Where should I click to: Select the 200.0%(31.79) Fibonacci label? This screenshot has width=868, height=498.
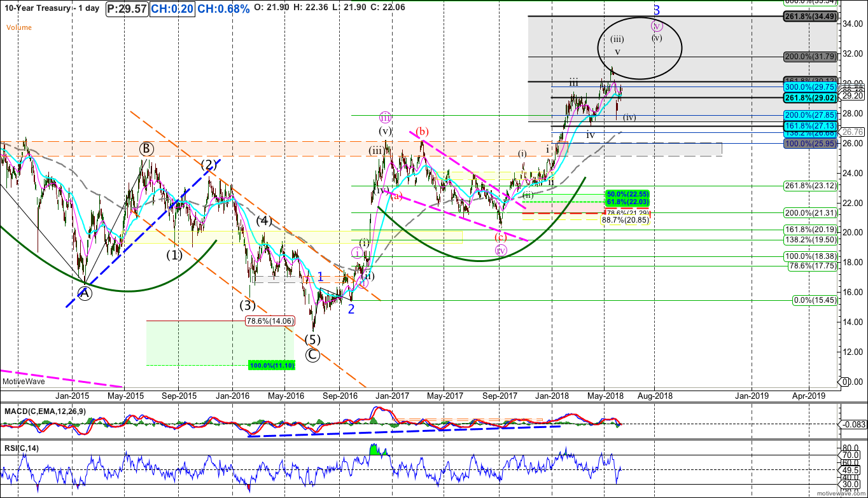pyautogui.click(x=812, y=57)
